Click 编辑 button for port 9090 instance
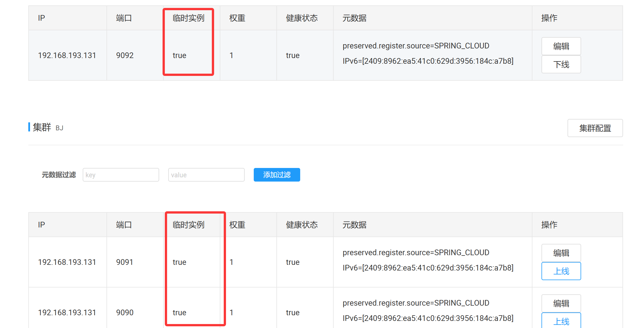 pyautogui.click(x=561, y=303)
